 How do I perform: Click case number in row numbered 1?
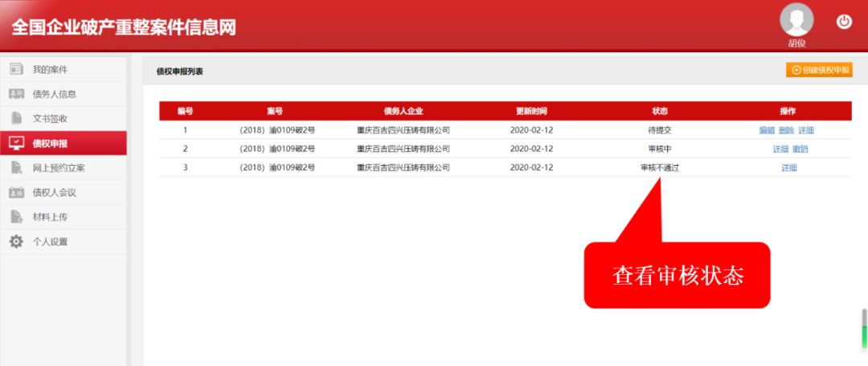277,130
